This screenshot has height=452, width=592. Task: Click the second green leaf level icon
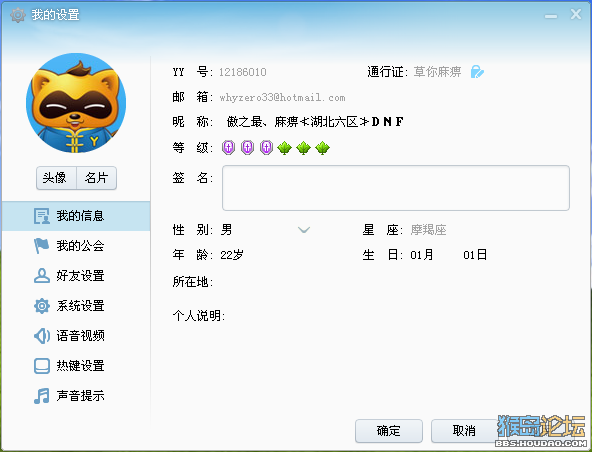[x=304, y=148]
